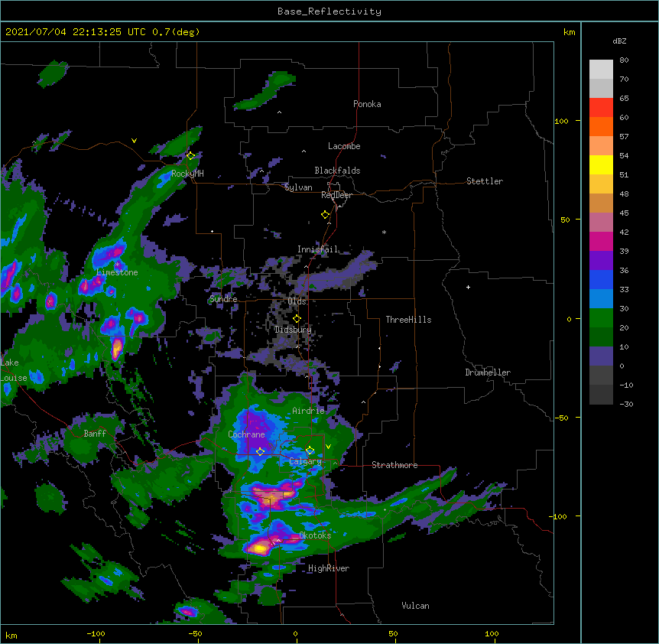Click the Cochrane town label
659x644 pixels.
[x=246, y=434]
